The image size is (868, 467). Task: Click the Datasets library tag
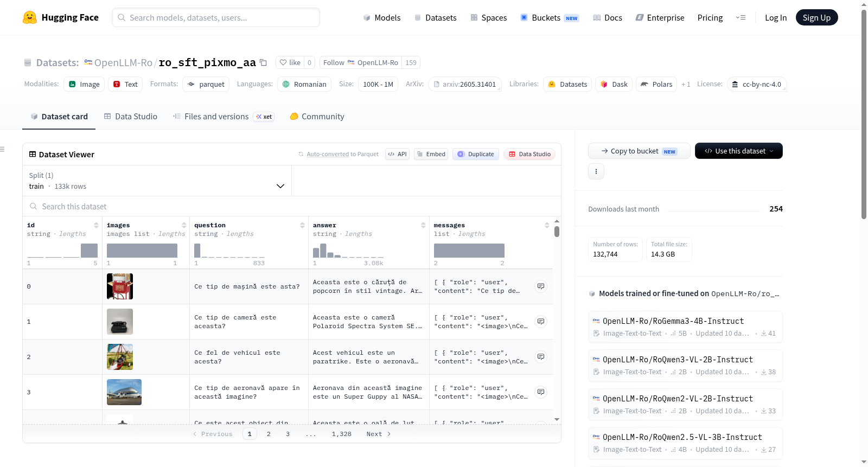point(567,84)
